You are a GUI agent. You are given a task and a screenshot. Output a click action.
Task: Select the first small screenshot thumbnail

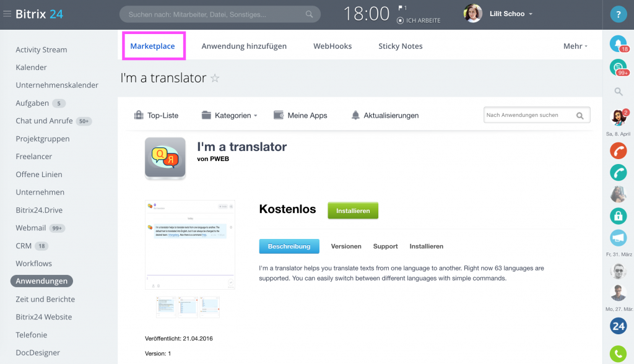tap(166, 307)
